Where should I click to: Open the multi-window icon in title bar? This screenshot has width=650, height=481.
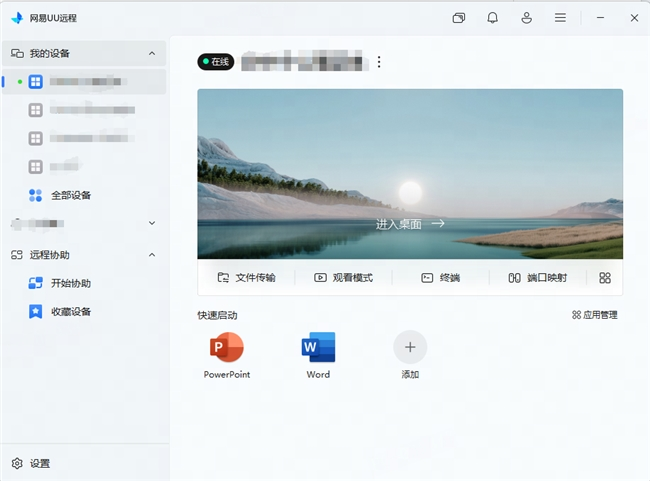[458, 18]
